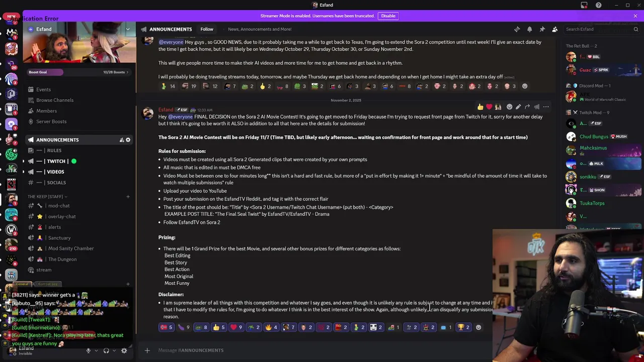Disable Streamer Mode from the banner

click(388, 16)
